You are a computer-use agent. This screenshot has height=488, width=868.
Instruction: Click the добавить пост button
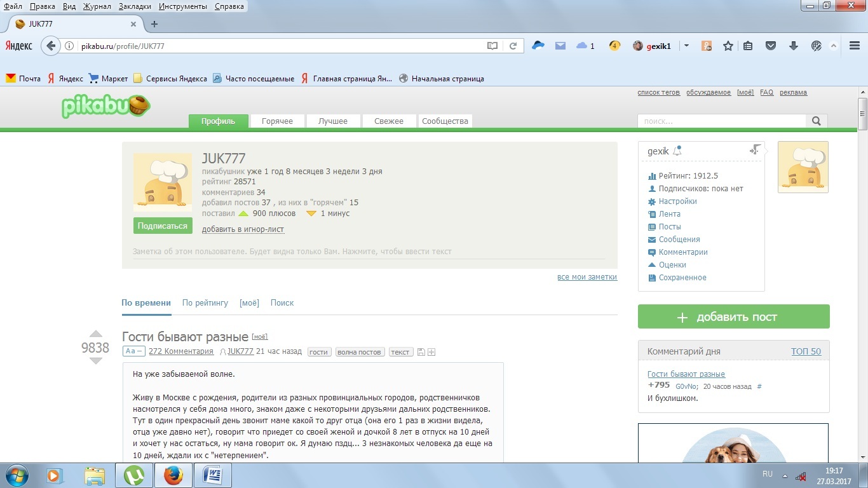pos(734,317)
